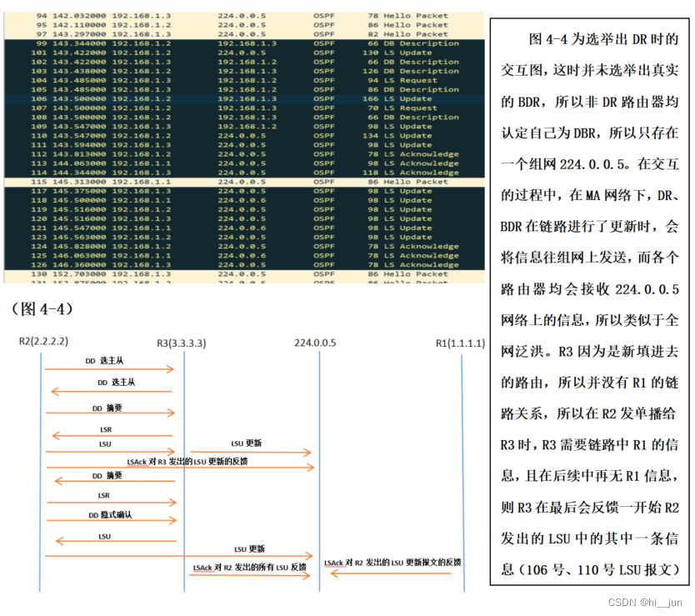
Task: Click the R2(2.2.2.2) diagram header
Action: pos(43,342)
